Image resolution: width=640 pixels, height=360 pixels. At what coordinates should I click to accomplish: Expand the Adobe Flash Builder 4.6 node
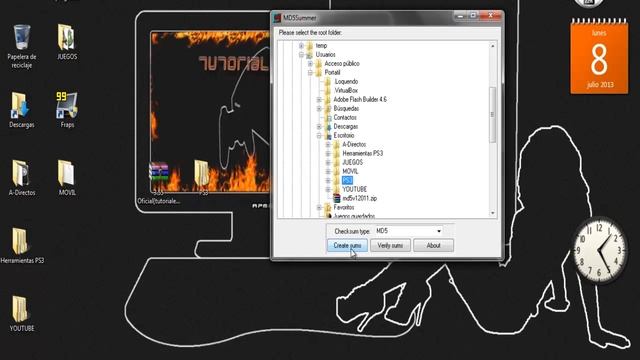[x=319, y=100]
